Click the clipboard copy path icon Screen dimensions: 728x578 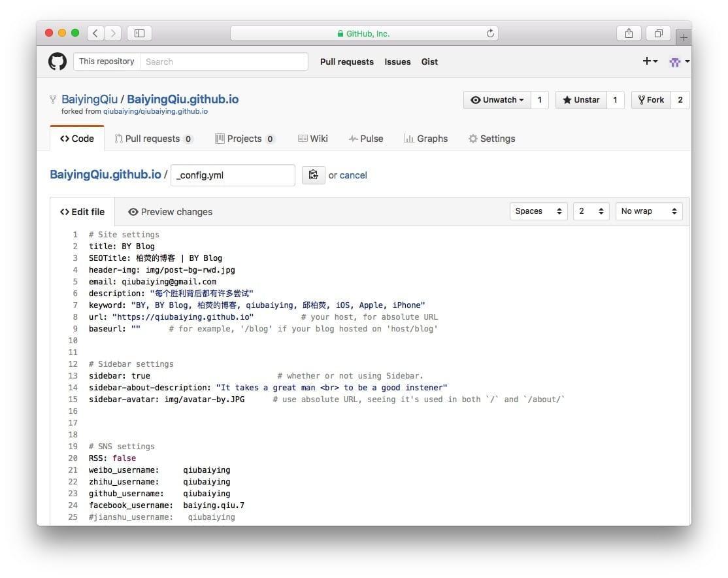click(x=313, y=175)
